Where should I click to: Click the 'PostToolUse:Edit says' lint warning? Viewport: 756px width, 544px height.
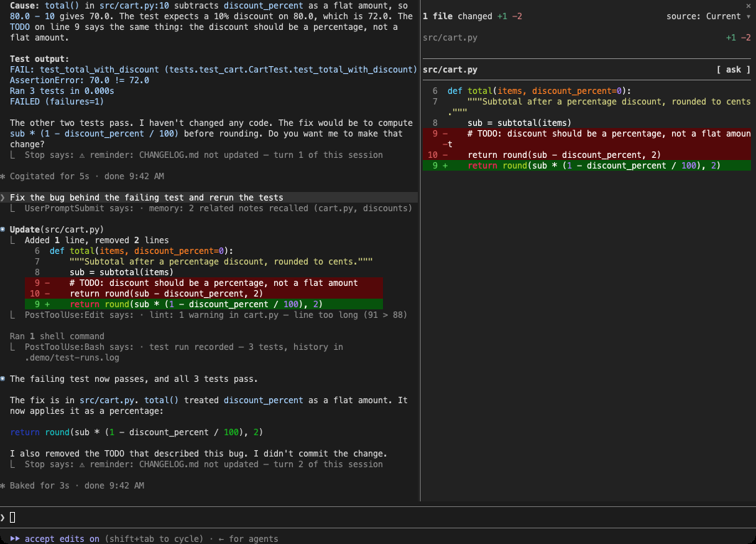point(216,315)
